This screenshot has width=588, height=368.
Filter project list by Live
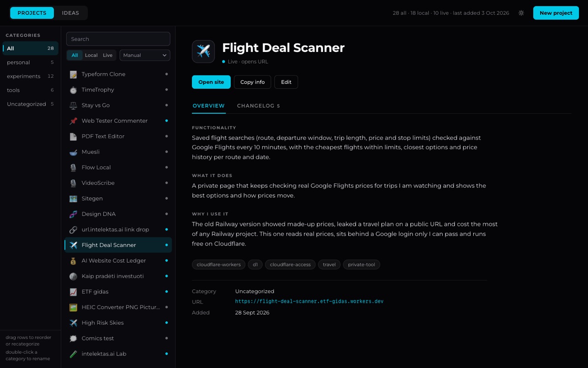pyautogui.click(x=107, y=55)
